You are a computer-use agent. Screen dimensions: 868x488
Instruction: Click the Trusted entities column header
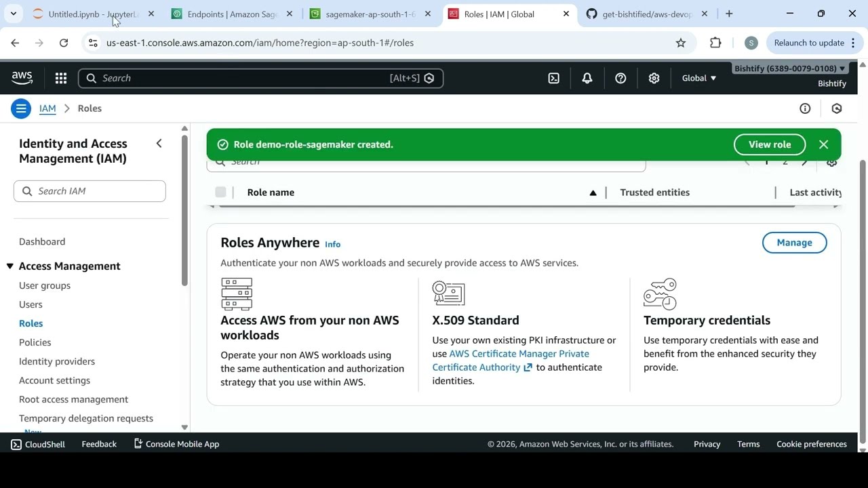[x=654, y=192]
